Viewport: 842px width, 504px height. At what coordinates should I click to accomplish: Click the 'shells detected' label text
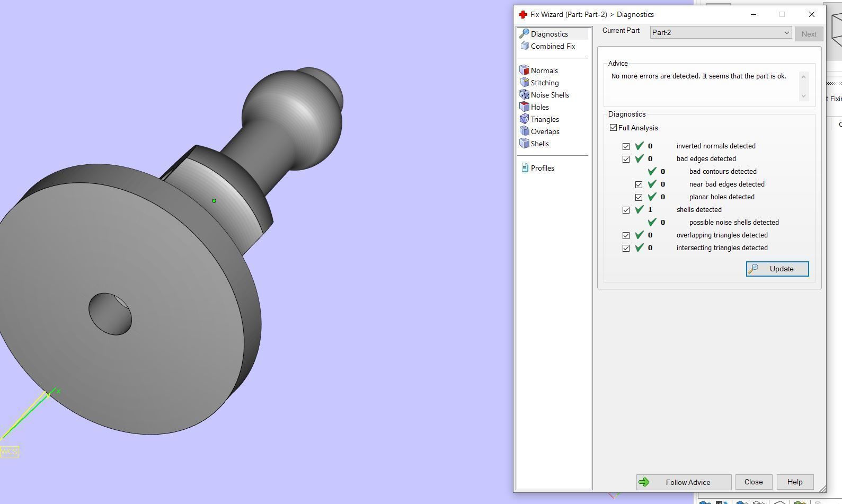pos(699,210)
